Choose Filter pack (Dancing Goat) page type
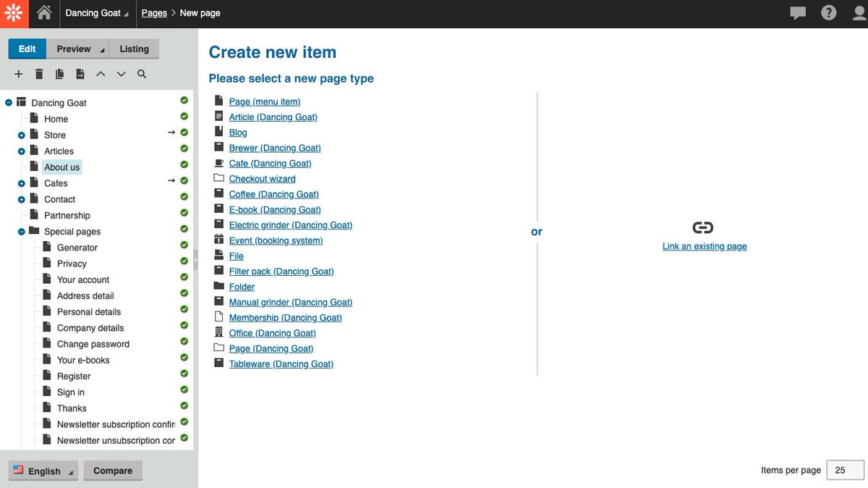The image size is (868, 488). pos(281,271)
